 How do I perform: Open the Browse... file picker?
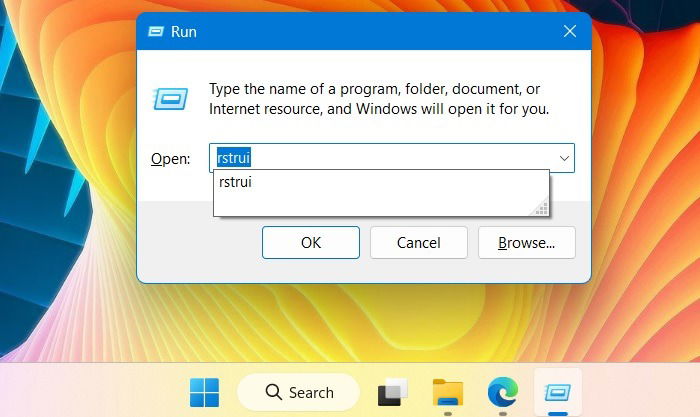[527, 242]
